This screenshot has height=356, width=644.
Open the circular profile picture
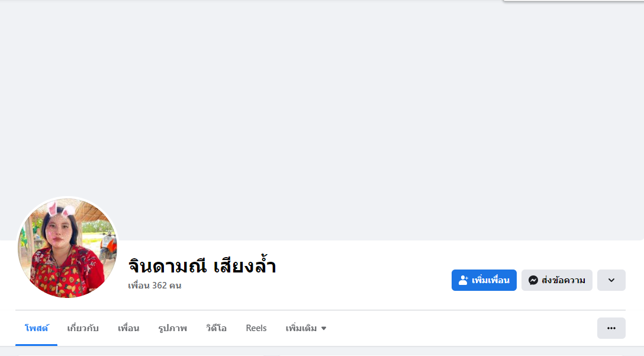[x=67, y=248]
